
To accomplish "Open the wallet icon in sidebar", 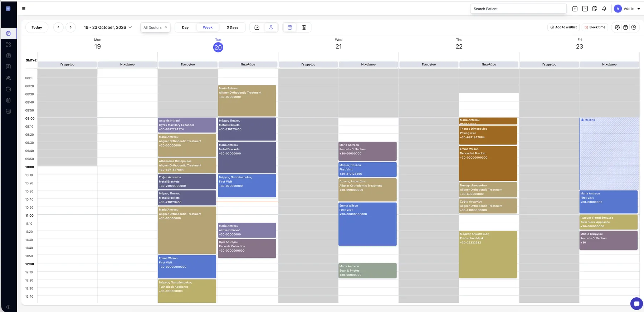I will pos(8,89).
